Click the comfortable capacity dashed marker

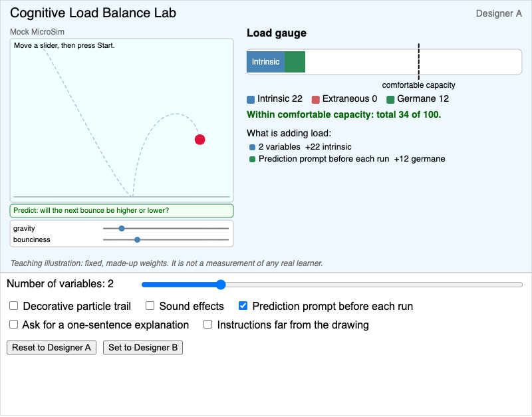419,61
